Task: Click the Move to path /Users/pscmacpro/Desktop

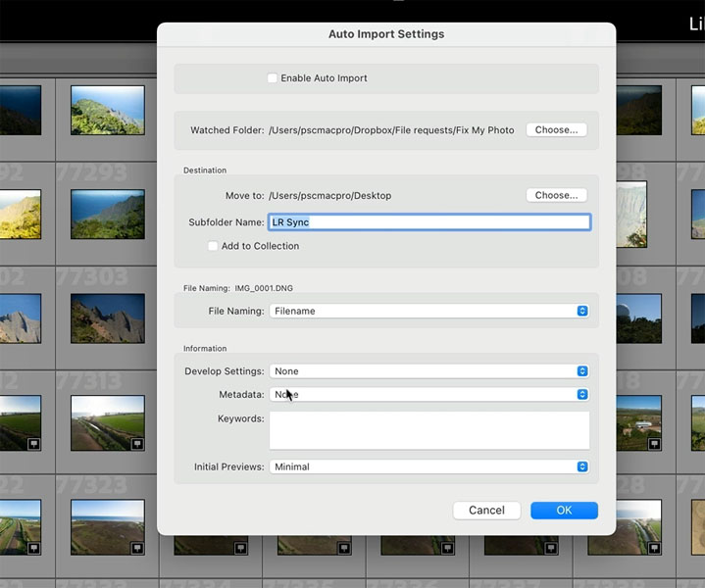Action: (x=330, y=196)
